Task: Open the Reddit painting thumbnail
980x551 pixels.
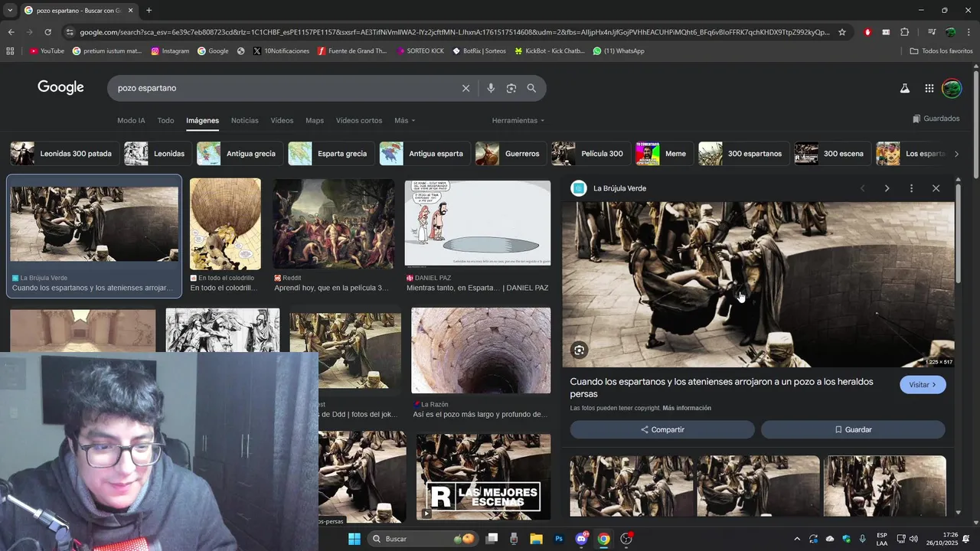Action: 334,224
